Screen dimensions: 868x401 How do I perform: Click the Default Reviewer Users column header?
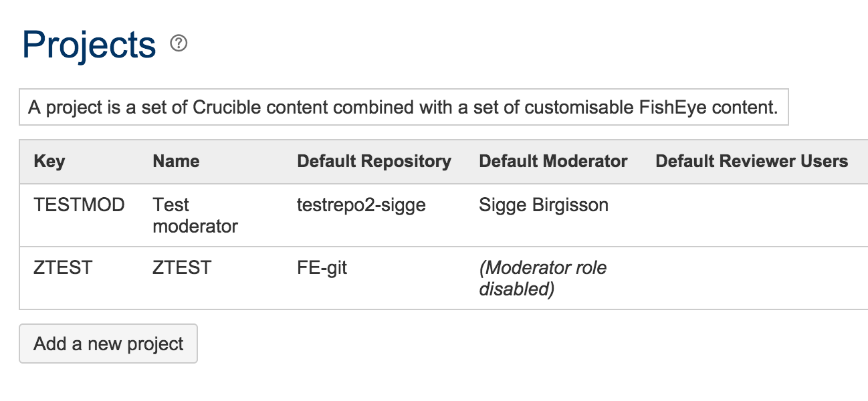(752, 161)
